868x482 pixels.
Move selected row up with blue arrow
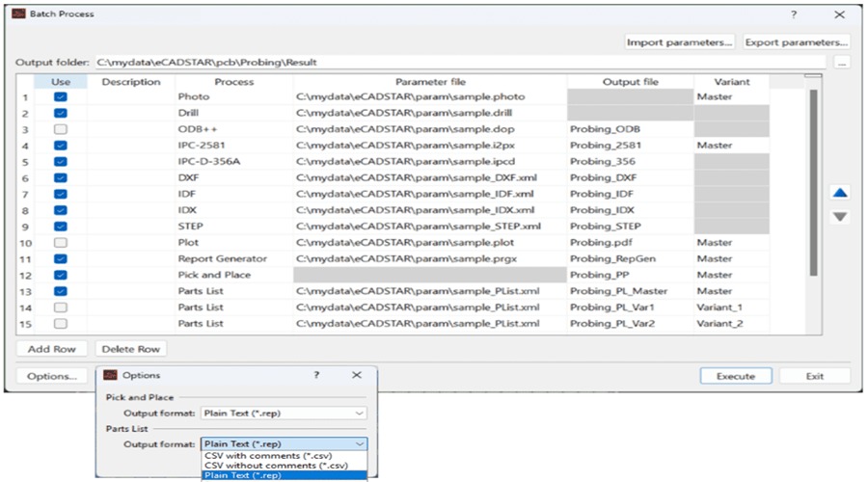click(840, 193)
